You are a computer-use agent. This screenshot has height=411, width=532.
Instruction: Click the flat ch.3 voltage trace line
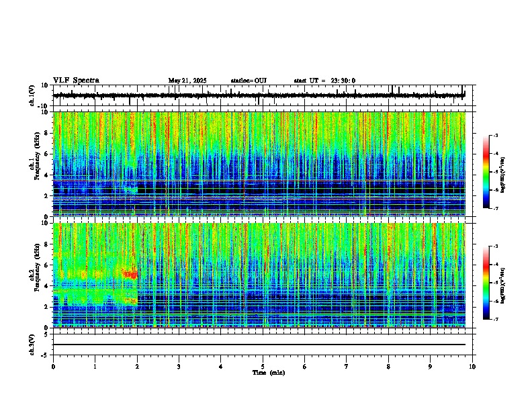[259, 345]
